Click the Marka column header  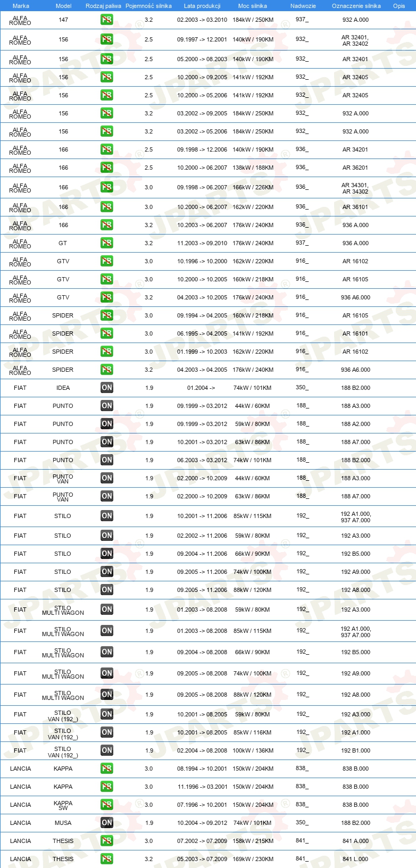pyautogui.click(x=21, y=6)
